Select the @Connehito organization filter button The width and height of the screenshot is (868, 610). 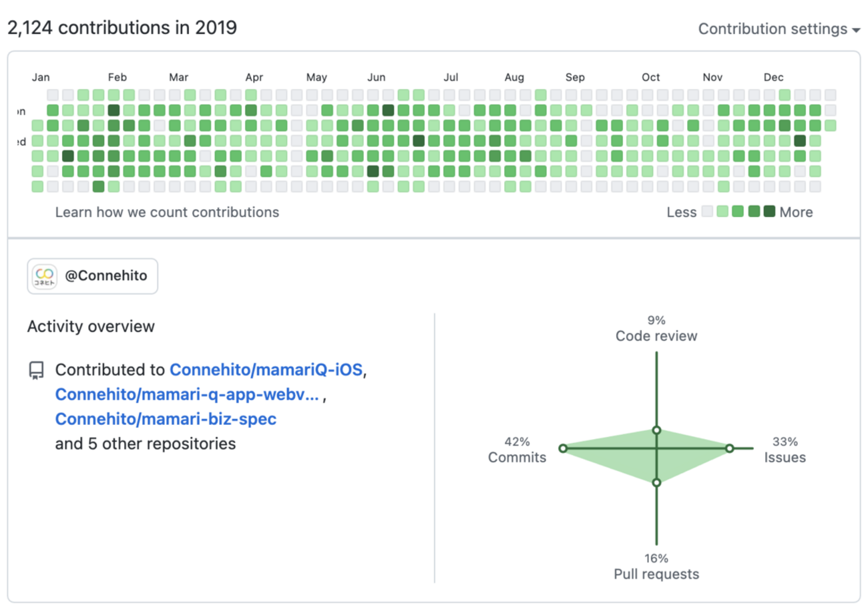[93, 276]
